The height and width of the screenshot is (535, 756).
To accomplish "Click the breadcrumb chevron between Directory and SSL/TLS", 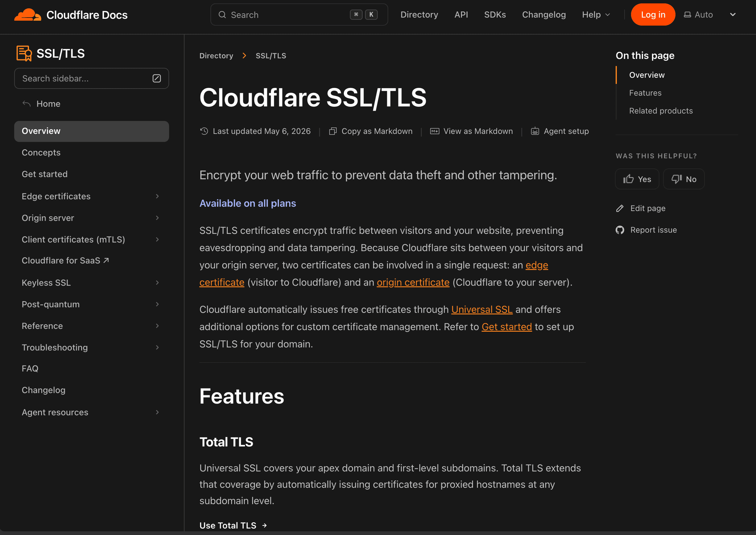I will click(x=244, y=56).
